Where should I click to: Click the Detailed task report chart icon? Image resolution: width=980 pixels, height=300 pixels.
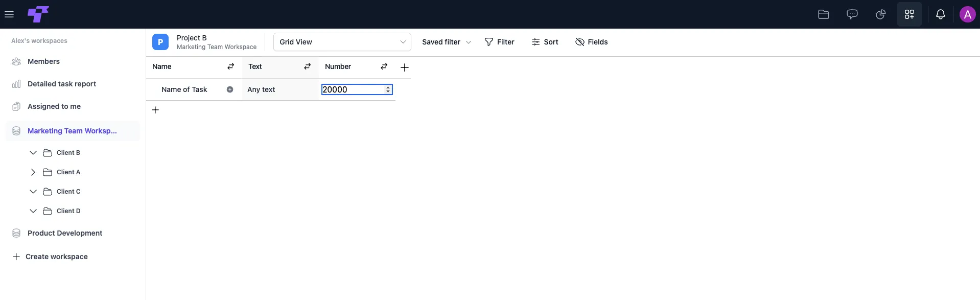pos(16,84)
